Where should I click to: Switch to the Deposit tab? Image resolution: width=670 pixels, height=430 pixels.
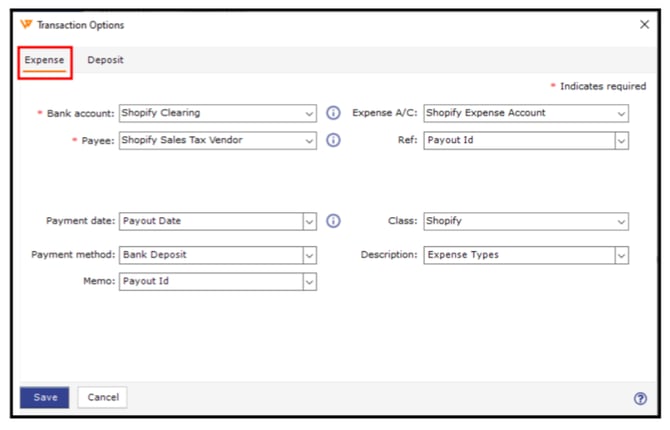coord(105,60)
